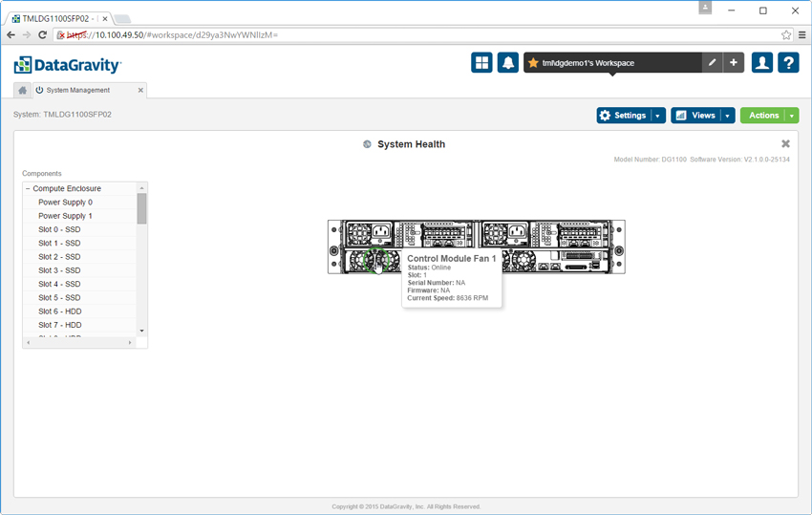Click the green Actions button
The height and width of the screenshot is (515, 812).
(x=763, y=116)
